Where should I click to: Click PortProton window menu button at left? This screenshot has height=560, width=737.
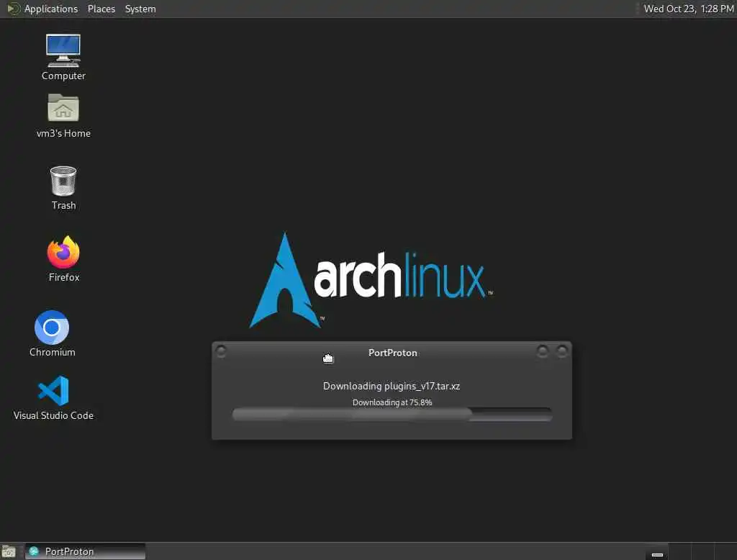coord(221,351)
